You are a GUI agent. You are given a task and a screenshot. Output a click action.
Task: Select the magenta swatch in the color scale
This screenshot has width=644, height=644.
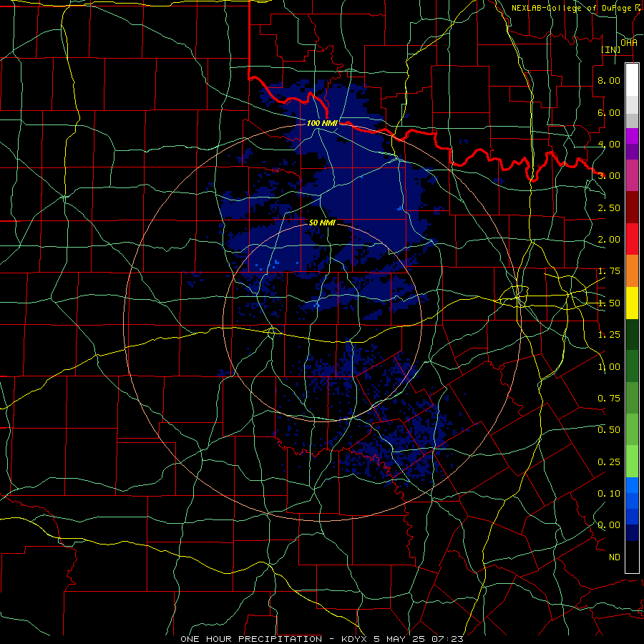click(x=632, y=136)
